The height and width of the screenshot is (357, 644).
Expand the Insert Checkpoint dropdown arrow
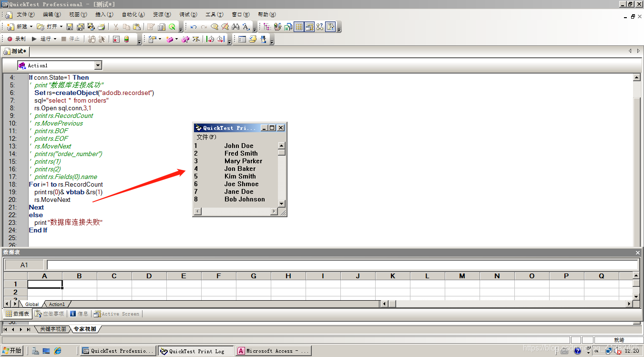tap(160, 39)
